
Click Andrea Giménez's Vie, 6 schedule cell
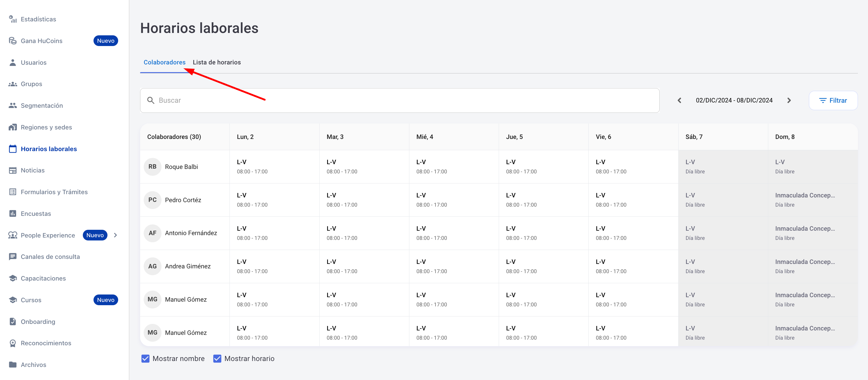point(633,267)
